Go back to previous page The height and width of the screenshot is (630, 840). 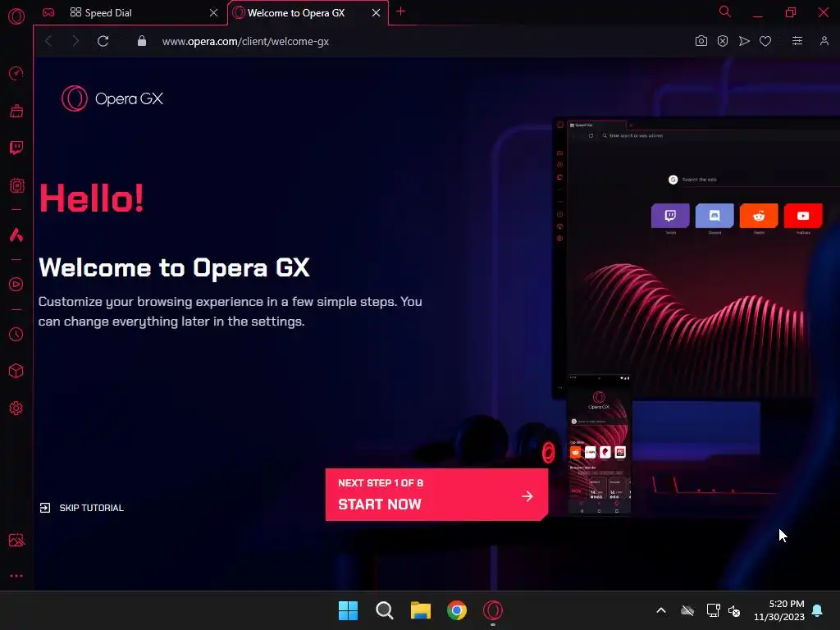pos(48,41)
